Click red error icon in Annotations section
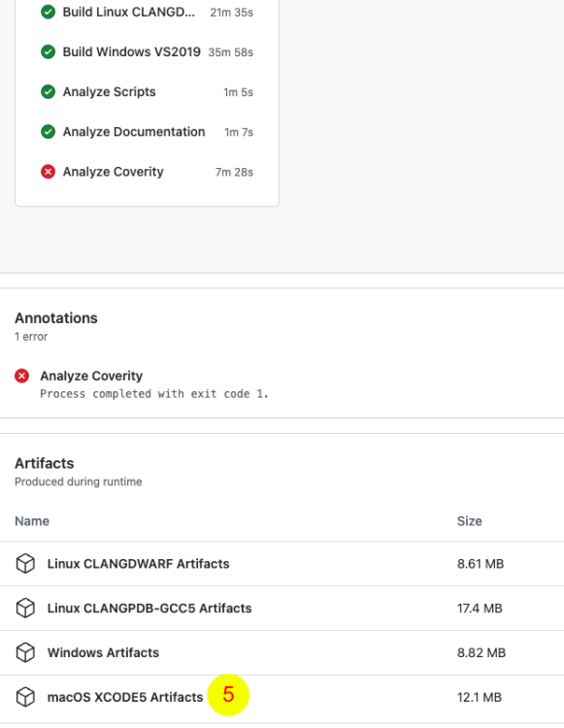 (21, 376)
